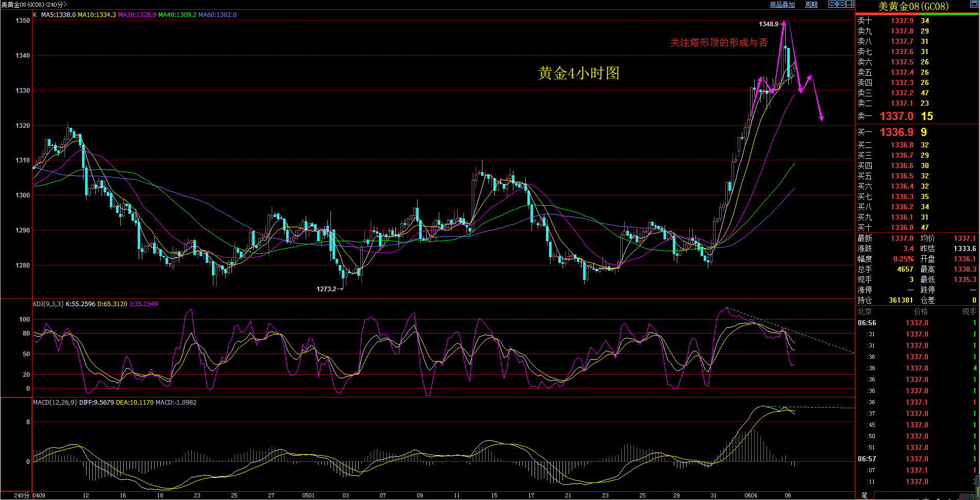Click the 最低 value 1335.3
This screenshot has height=500, width=980.
pyautogui.click(x=965, y=279)
